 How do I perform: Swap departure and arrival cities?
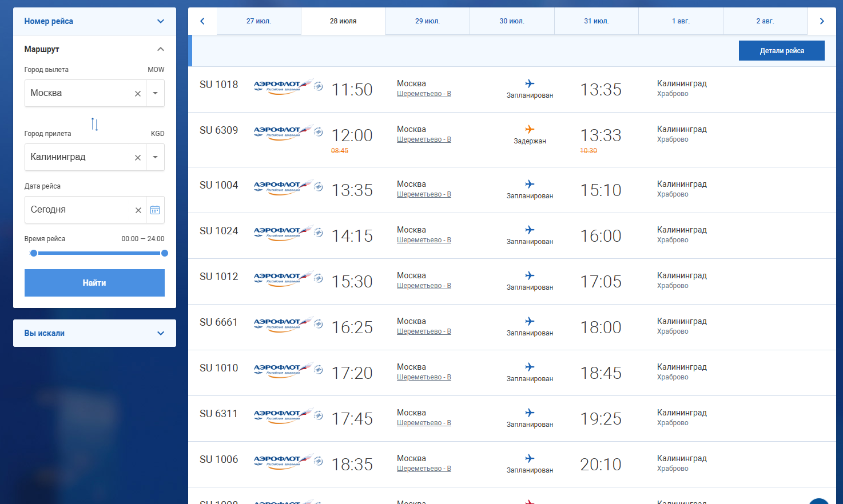(x=95, y=124)
